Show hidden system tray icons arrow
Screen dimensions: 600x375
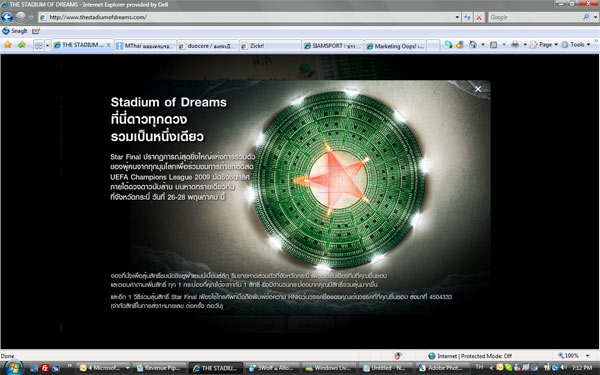(491, 368)
